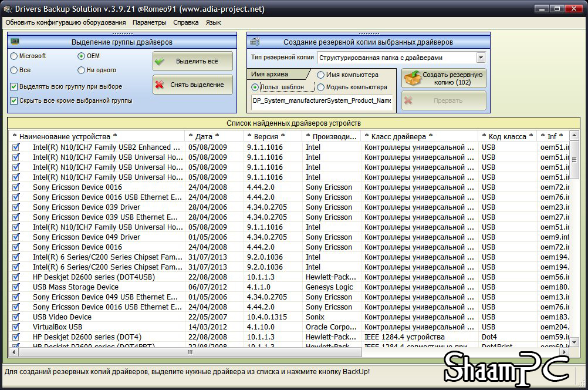588x390 pixels.
Task: Click the version 10.4.0.1315 cell
Action: (x=266, y=317)
